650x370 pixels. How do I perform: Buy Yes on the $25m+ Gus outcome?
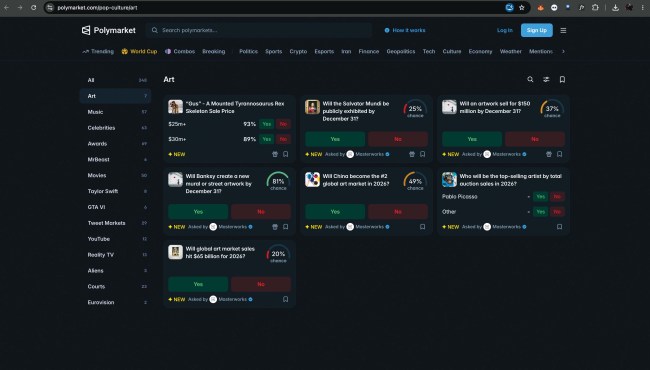click(267, 124)
